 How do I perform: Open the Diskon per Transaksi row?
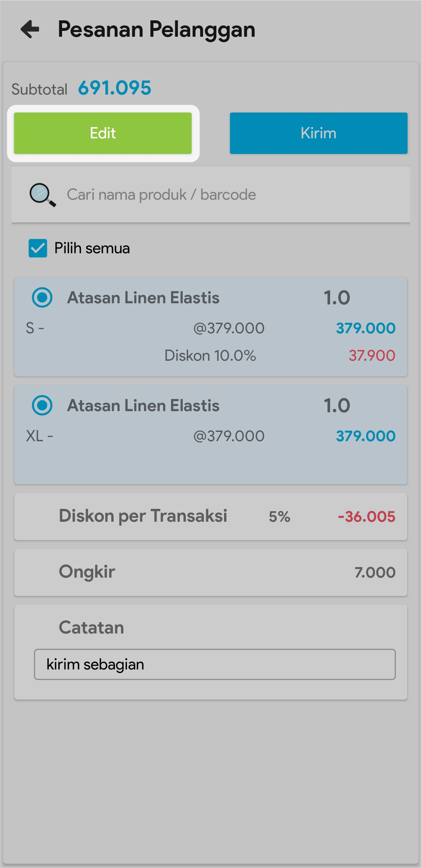pos(143,516)
